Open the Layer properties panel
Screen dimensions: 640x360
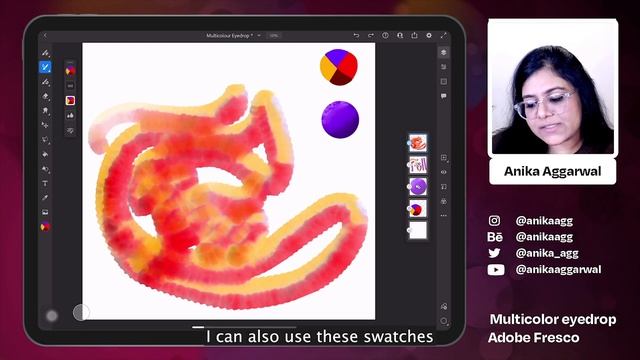click(444, 67)
